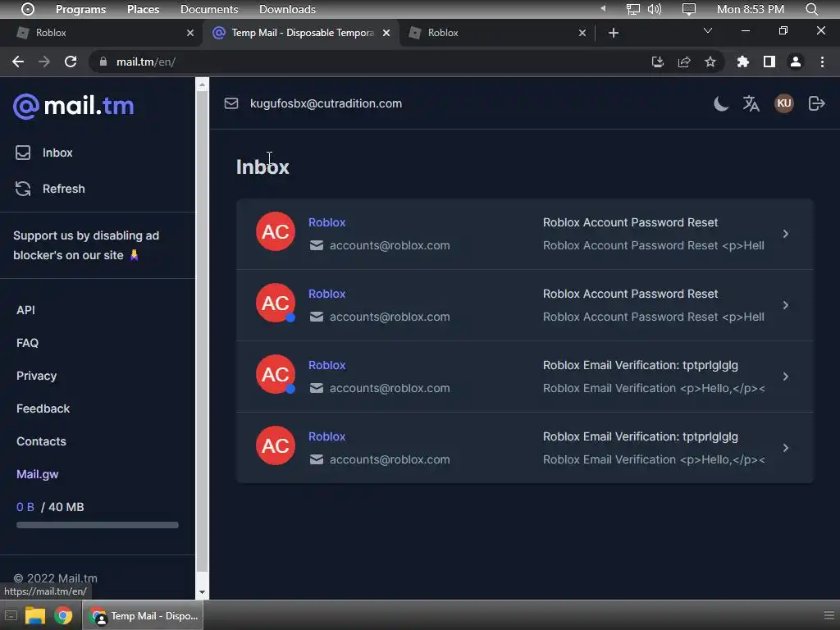Open the browser three-dot menu

[822, 62]
